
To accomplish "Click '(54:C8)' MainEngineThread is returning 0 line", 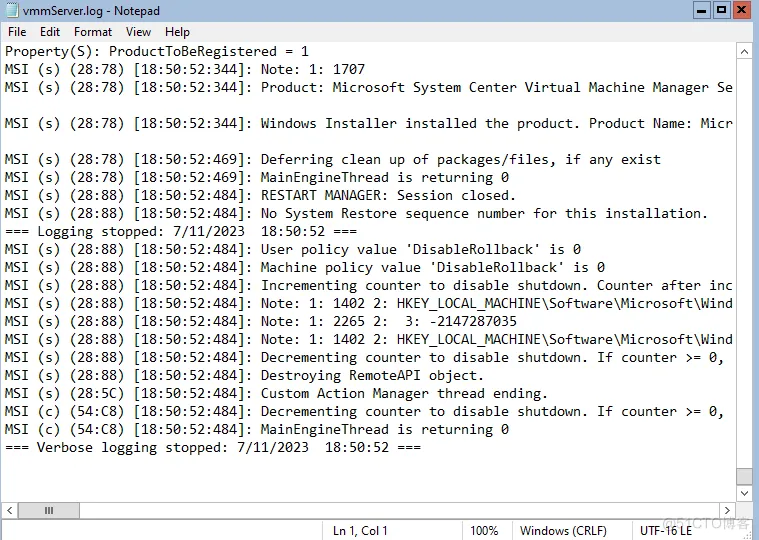I will [257, 429].
